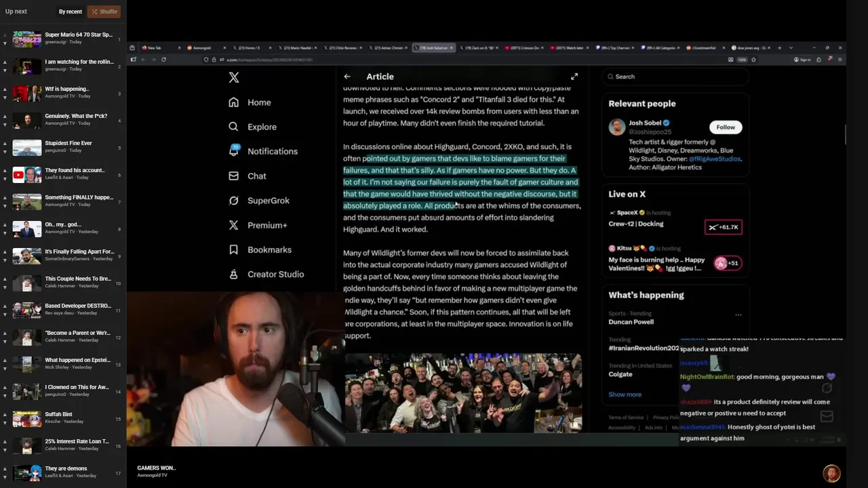Move Super Mario 64 video up in queue

(5, 35)
